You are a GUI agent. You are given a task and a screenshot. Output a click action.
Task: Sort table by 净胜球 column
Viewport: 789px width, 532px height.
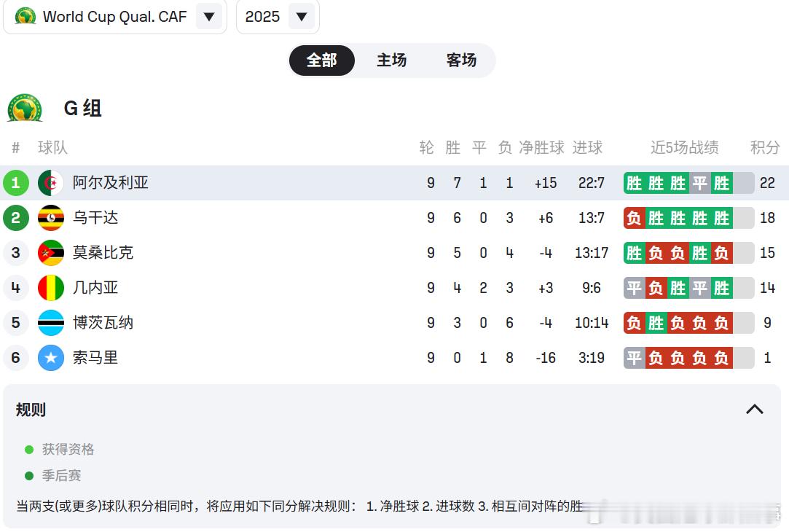coord(541,147)
